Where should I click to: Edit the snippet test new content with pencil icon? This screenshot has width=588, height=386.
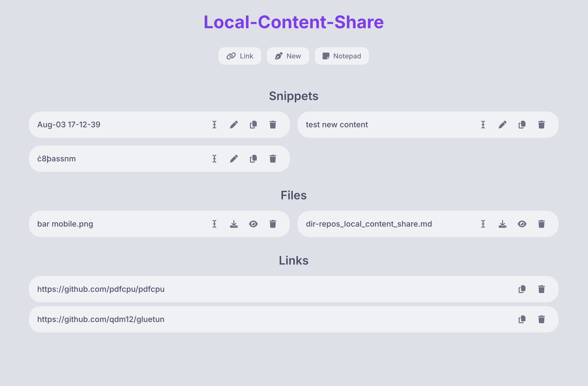pos(503,125)
